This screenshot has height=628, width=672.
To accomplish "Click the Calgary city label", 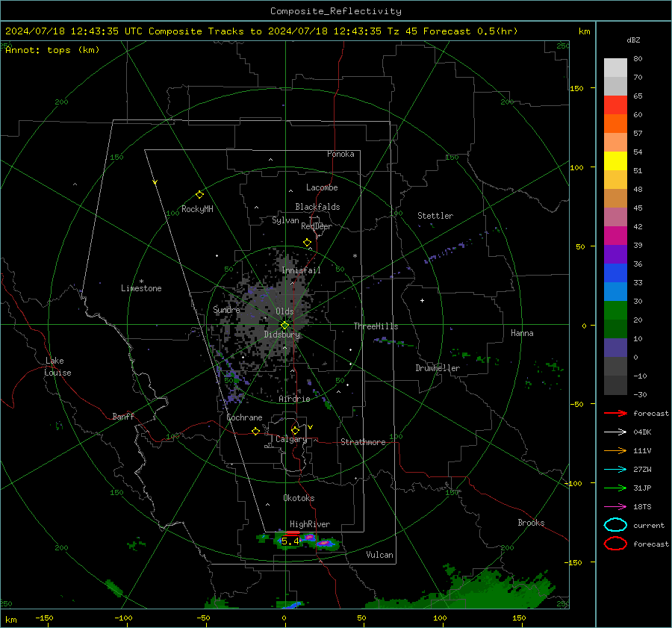I will [x=291, y=439].
